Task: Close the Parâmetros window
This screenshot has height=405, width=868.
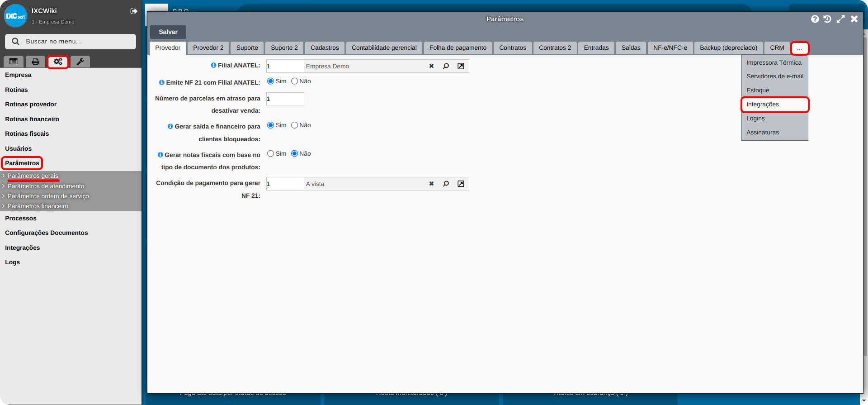Action: click(x=854, y=19)
